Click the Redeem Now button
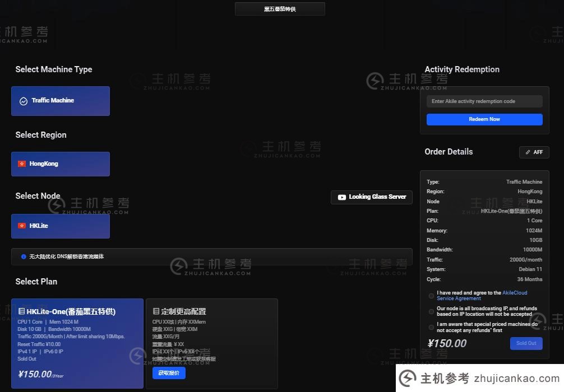Viewport: 564px width, 392px height. pyautogui.click(x=484, y=119)
